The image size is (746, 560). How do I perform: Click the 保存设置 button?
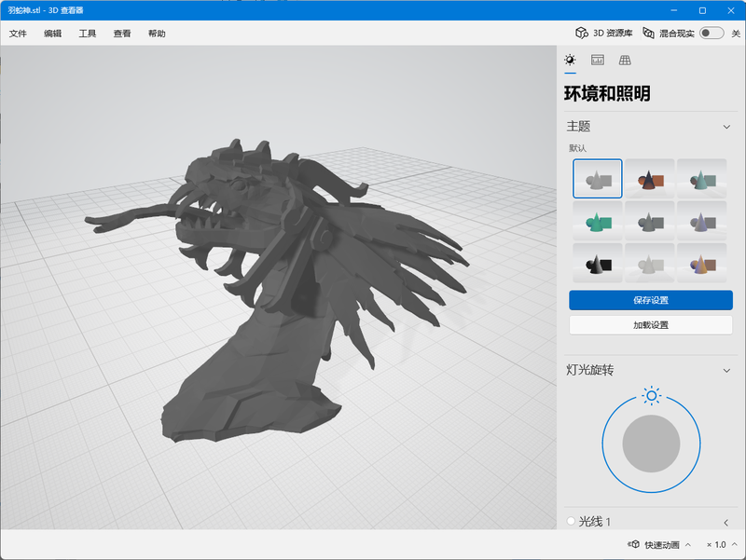[650, 300]
